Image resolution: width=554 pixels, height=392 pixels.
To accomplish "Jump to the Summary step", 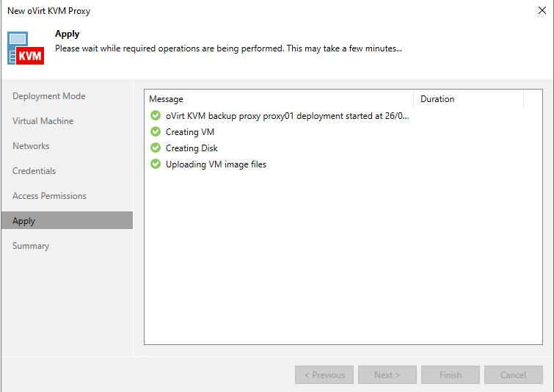I will coord(31,246).
